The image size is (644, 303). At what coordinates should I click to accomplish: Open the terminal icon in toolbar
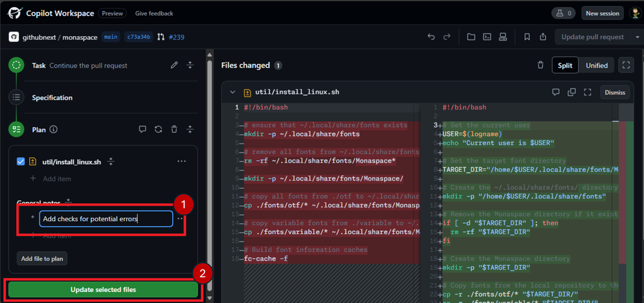[487, 37]
